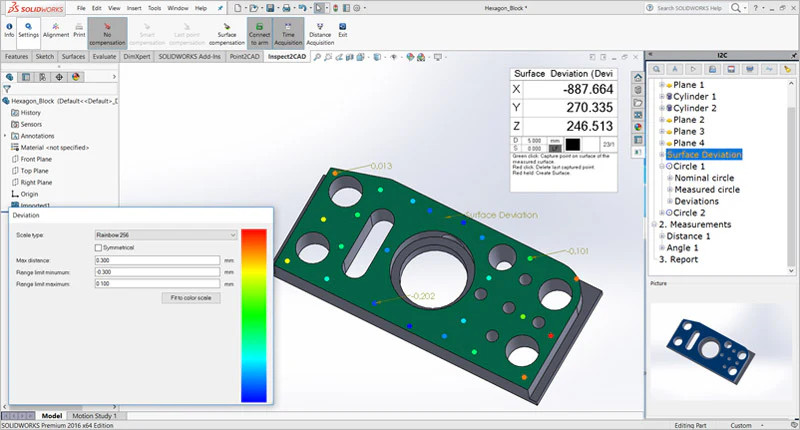Click the Max distance input field
The width and height of the screenshot is (800, 430).
[157, 260]
